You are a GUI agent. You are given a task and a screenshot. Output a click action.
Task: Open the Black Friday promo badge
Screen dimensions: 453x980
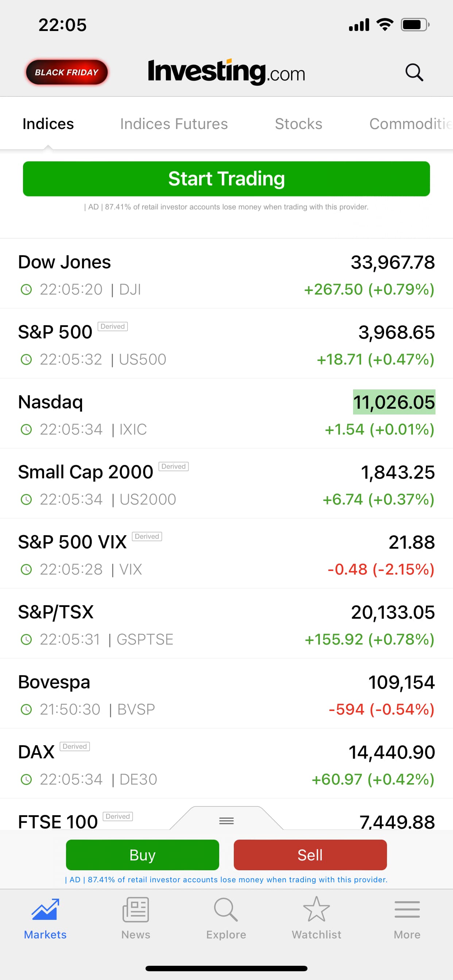pos(67,72)
